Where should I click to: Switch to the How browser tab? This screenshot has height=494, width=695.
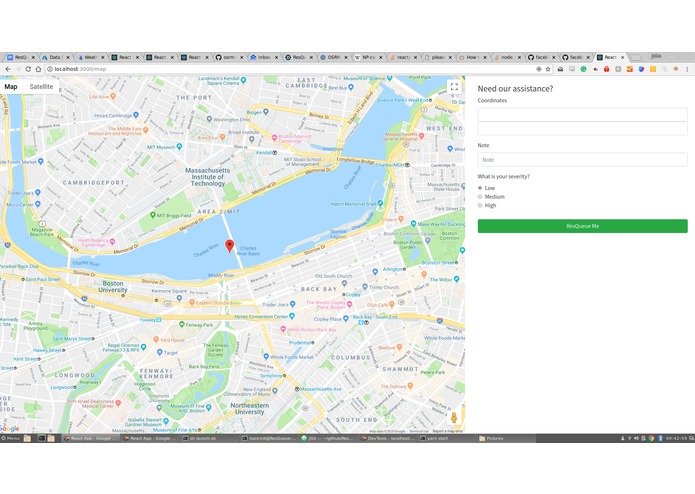(472, 58)
